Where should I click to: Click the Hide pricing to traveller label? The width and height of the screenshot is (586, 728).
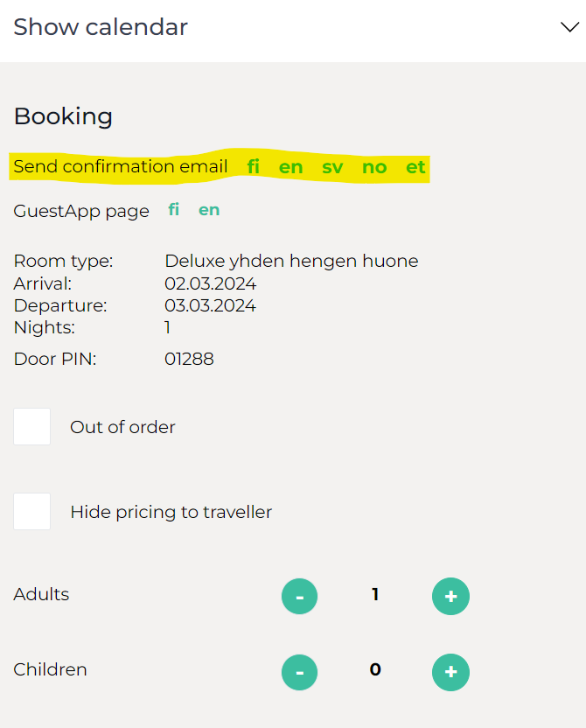[171, 512]
